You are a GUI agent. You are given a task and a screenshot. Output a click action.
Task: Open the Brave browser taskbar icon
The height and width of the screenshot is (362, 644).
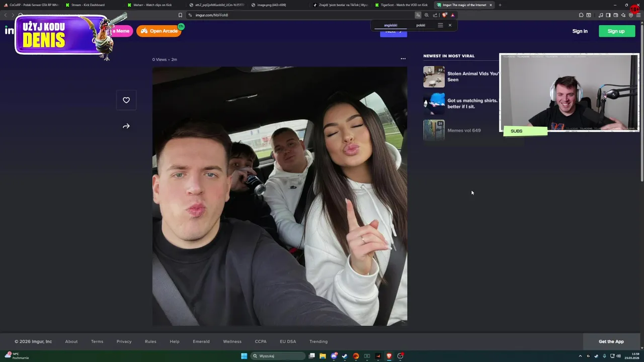[x=389, y=356]
